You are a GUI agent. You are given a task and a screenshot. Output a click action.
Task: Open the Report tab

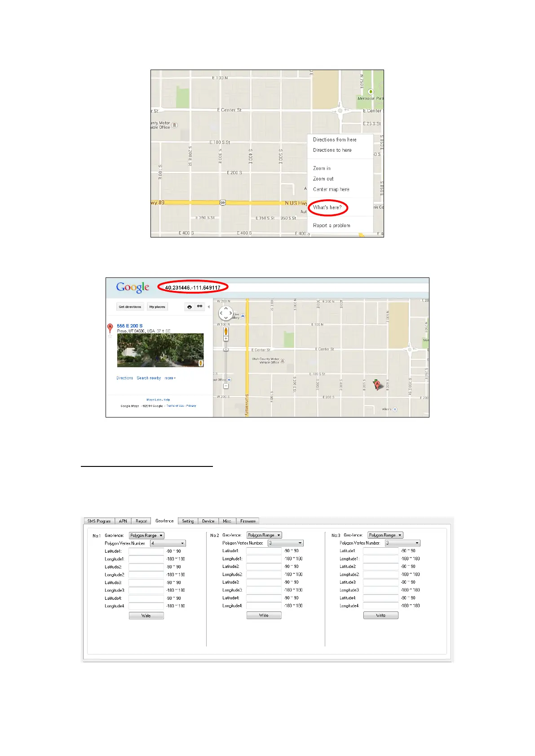(x=141, y=521)
